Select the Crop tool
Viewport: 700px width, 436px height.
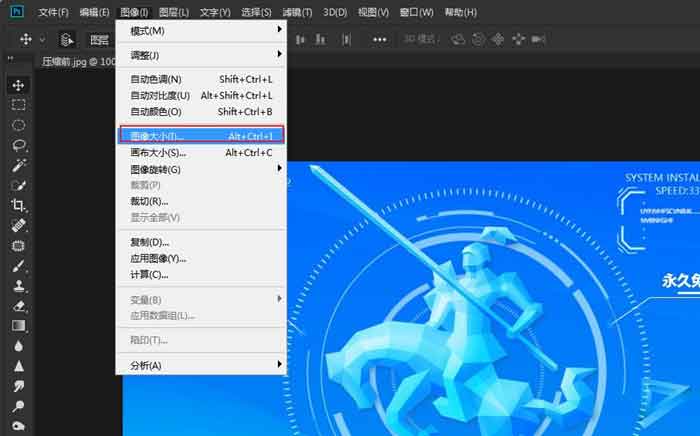coord(18,205)
